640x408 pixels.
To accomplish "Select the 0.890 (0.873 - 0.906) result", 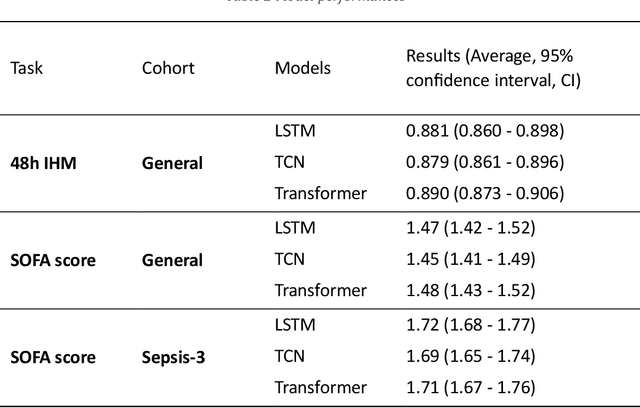I will coord(485,193).
